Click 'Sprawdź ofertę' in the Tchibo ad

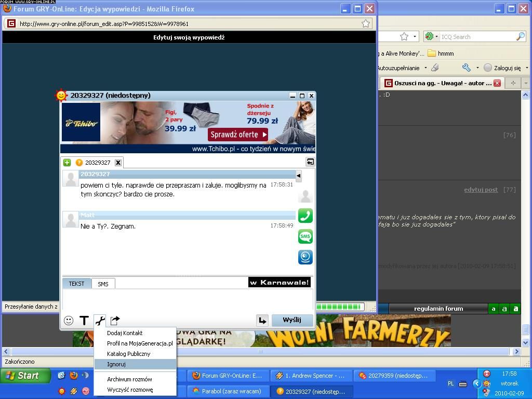[x=238, y=135]
